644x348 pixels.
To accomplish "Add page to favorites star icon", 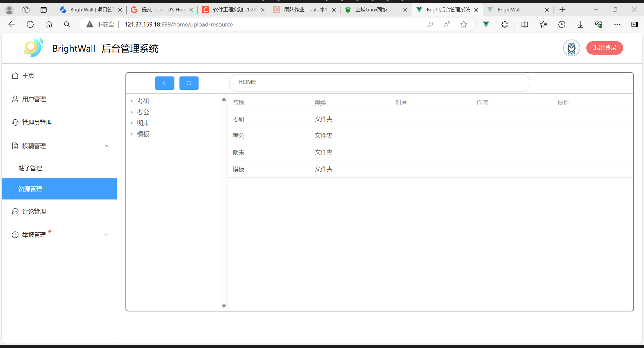I will coord(464,24).
